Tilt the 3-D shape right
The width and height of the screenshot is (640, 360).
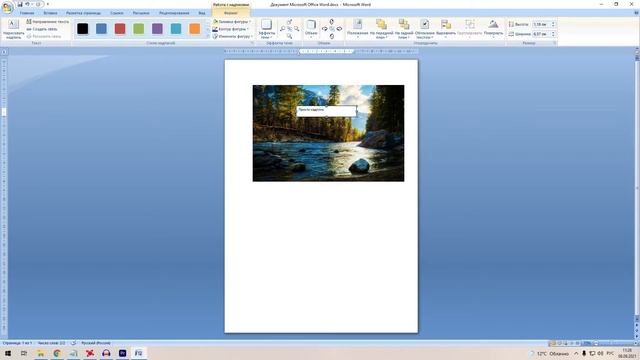point(339,29)
